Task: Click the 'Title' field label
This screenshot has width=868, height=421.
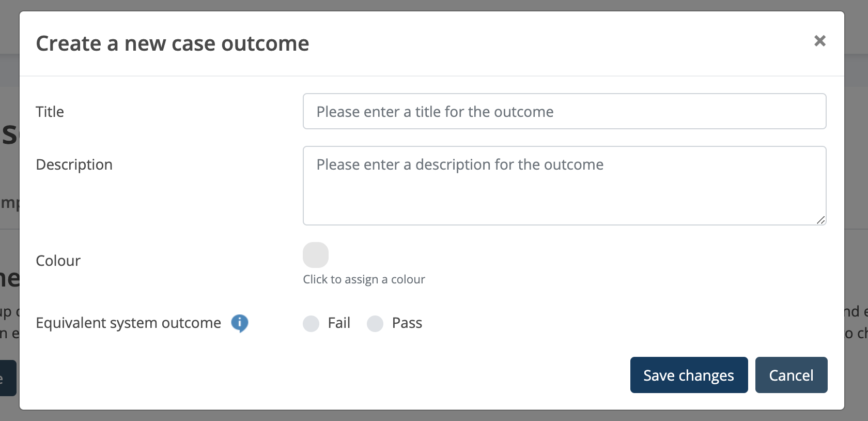Action: pyautogui.click(x=50, y=112)
